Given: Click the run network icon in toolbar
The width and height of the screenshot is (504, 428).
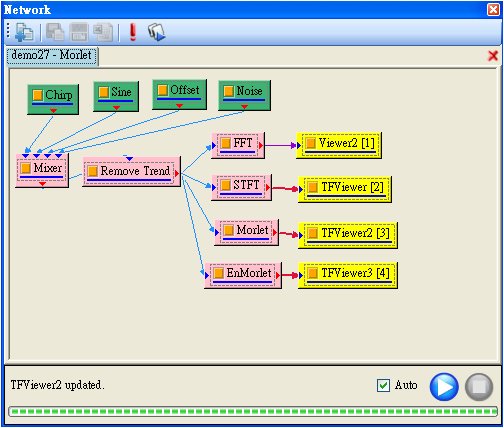Looking at the screenshot, I should 156,32.
